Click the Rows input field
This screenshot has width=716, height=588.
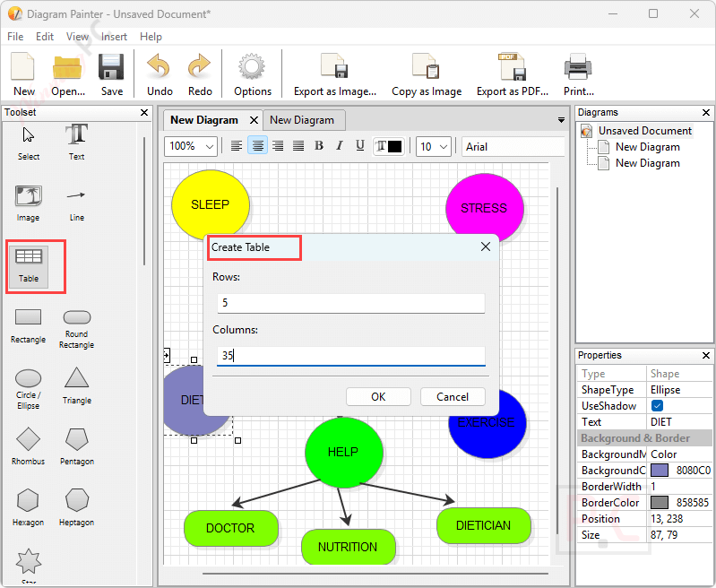350,303
